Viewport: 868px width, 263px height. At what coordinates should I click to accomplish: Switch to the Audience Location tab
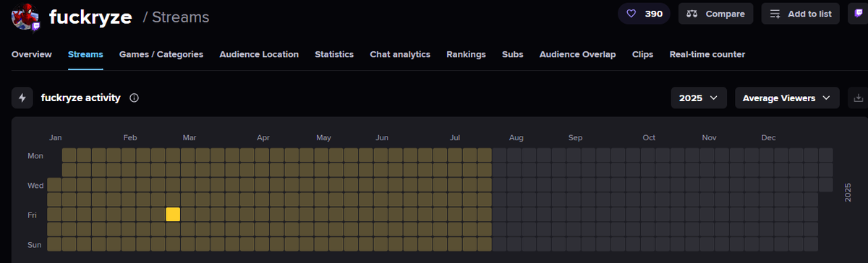(259, 54)
